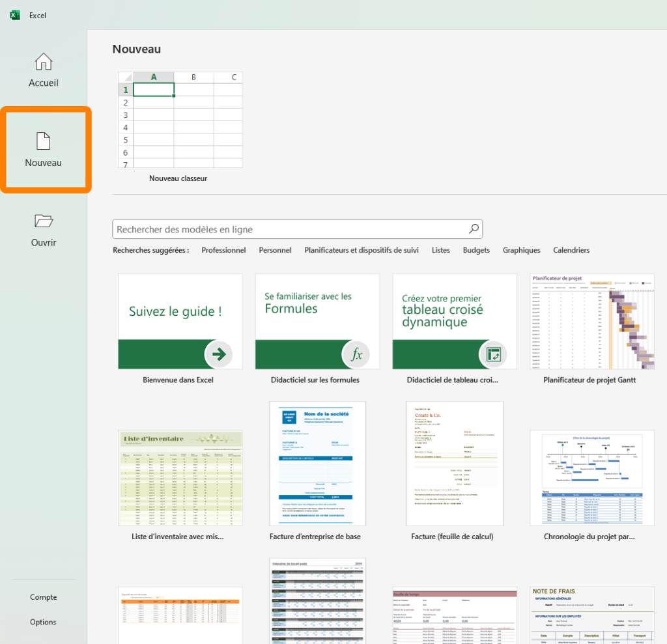Click the Nouveau classeur label
The height and width of the screenshot is (644, 667).
click(178, 178)
